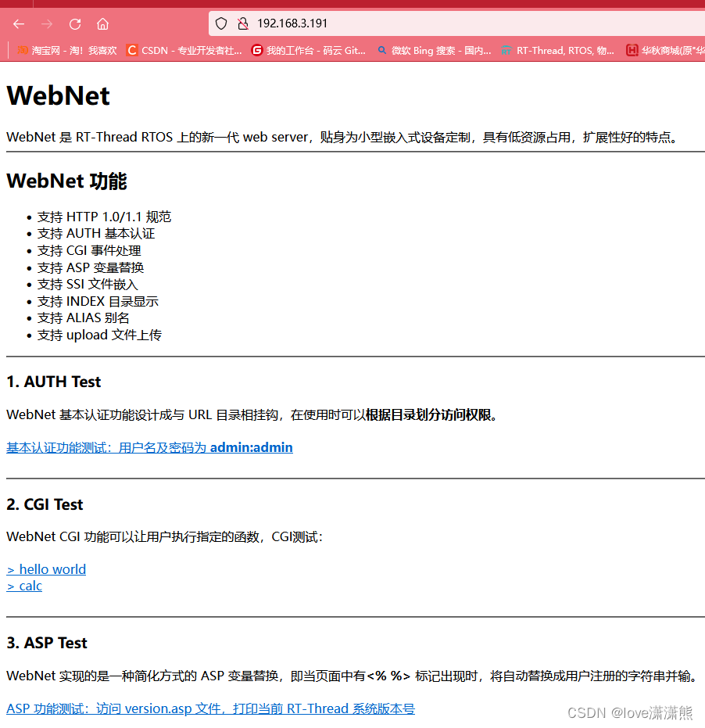Click the CSDN favicon in the bookmarks bar
The width and height of the screenshot is (705, 728).
tap(132, 50)
